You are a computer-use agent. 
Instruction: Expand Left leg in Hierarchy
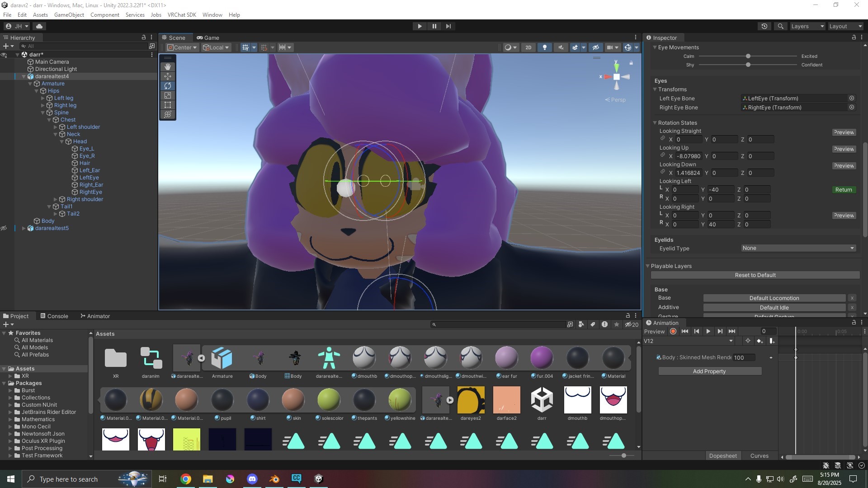43,98
